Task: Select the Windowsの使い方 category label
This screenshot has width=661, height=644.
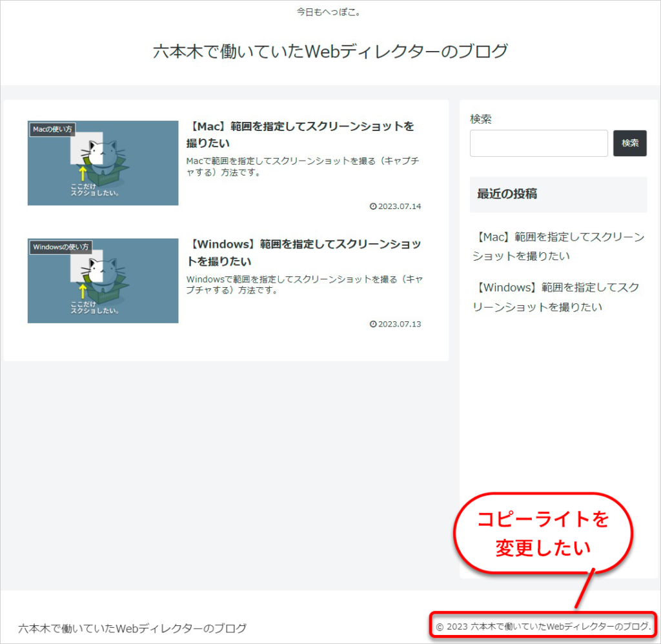Action: point(61,247)
